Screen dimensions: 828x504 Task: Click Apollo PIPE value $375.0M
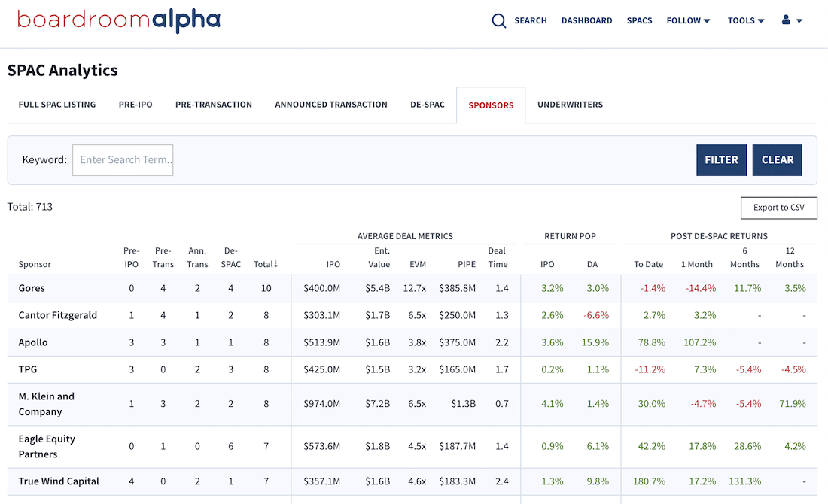pos(458,342)
